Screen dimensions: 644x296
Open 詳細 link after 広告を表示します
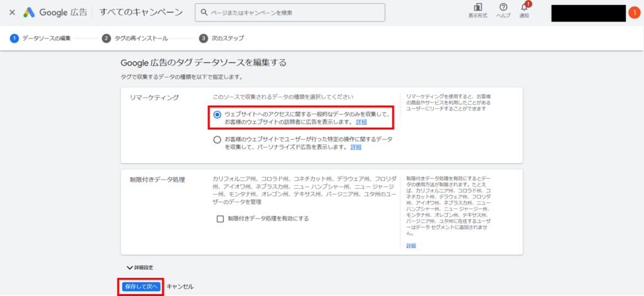[362, 122]
